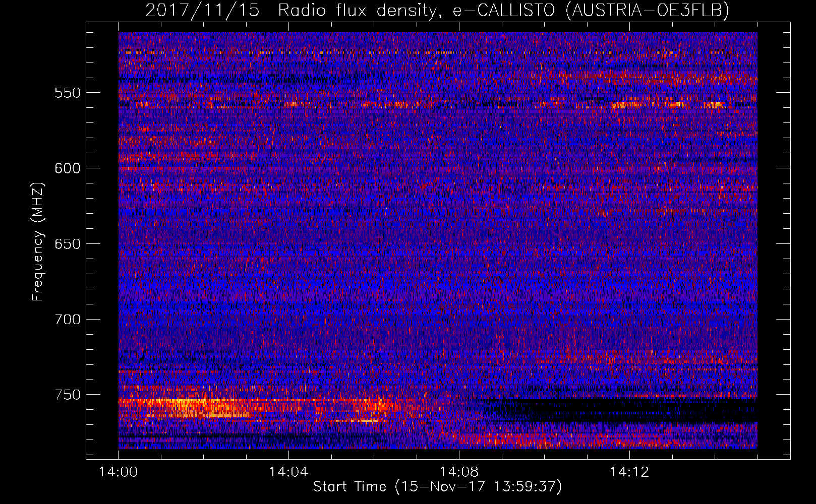
Task: Click the 14:04 time tick label
Action: point(288,472)
